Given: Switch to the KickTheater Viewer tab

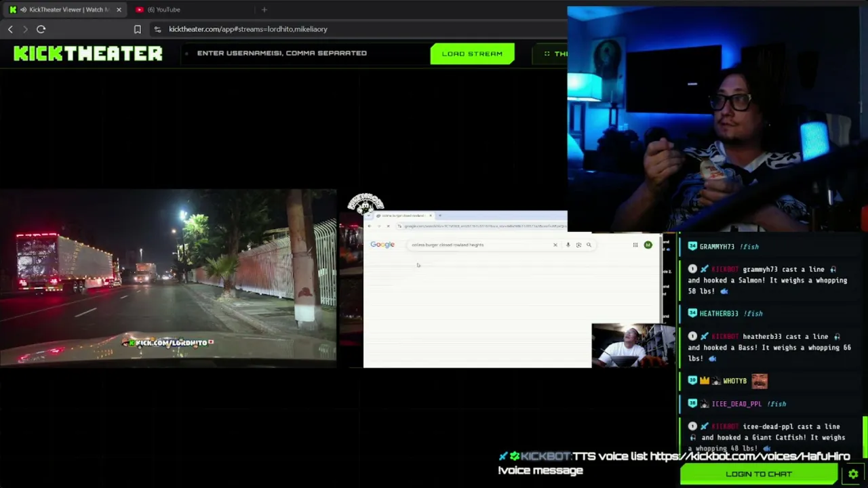Looking at the screenshot, I should coord(66,9).
